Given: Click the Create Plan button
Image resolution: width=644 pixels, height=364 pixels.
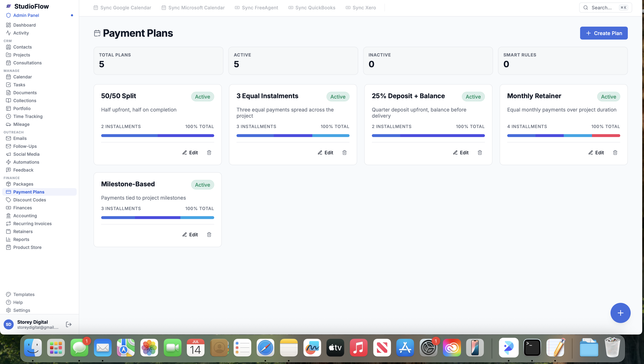Looking at the screenshot, I should tap(604, 33).
